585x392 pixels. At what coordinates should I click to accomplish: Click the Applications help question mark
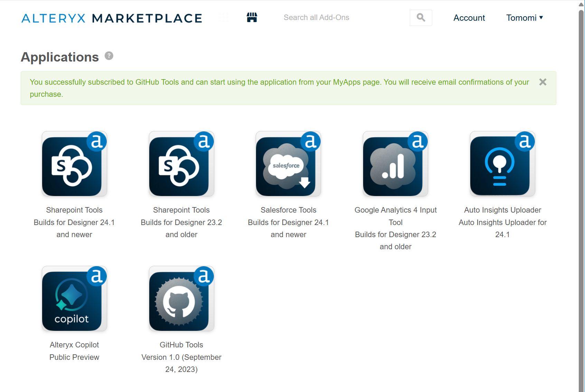coord(109,56)
